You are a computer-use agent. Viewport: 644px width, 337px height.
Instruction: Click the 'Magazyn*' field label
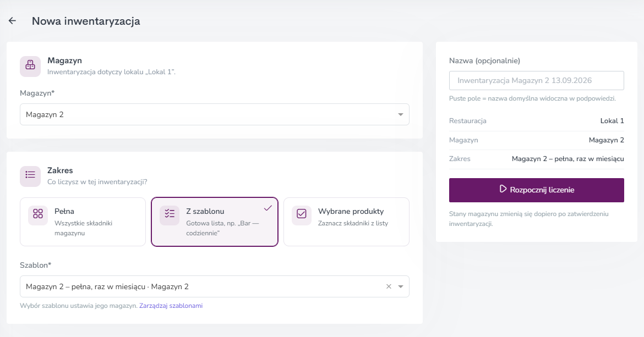37,93
